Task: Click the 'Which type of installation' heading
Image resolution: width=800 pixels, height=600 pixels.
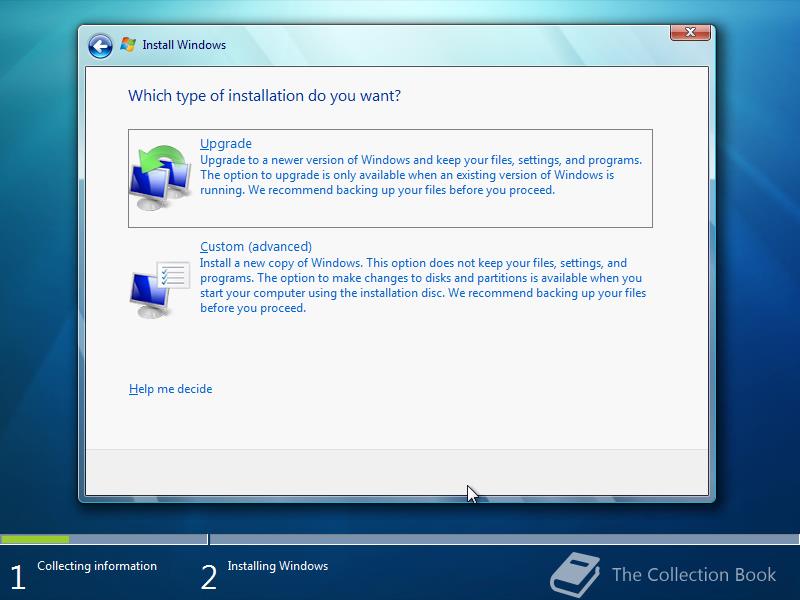Action: pos(264,96)
